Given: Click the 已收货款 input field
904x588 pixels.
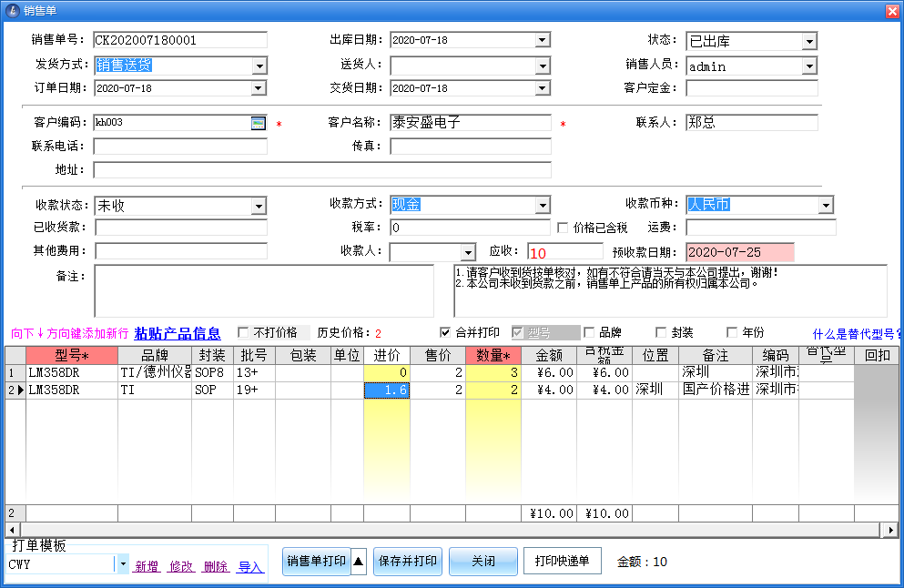Looking at the screenshot, I should pos(181,228).
